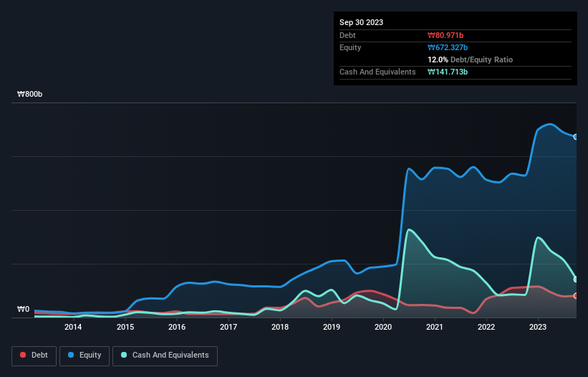Click the 2019 x-axis label
This screenshot has height=377, width=588.
(x=332, y=327)
